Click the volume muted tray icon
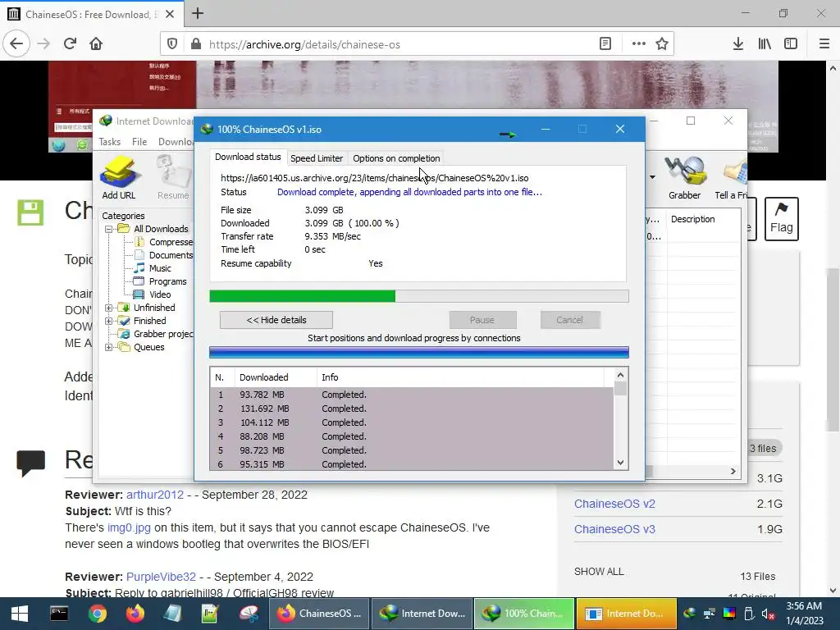This screenshot has width=840, height=630. (x=768, y=614)
